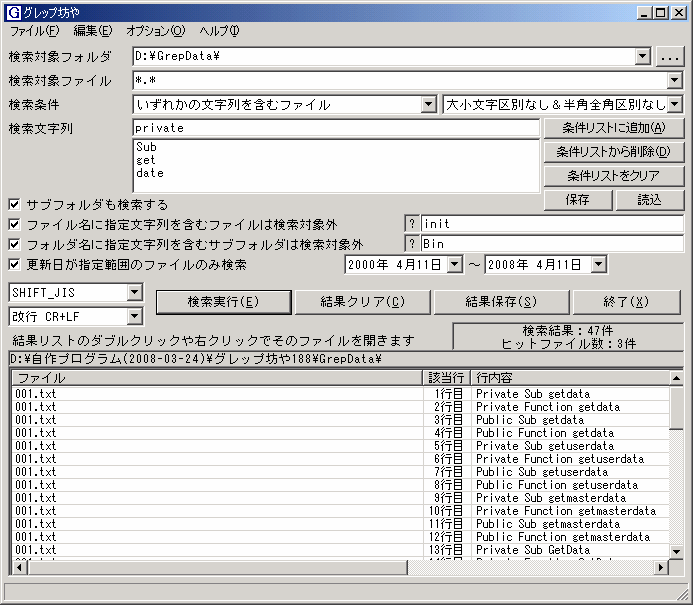Open the オプション(O) menu
The width and height of the screenshot is (693, 605).
[x=155, y=31]
